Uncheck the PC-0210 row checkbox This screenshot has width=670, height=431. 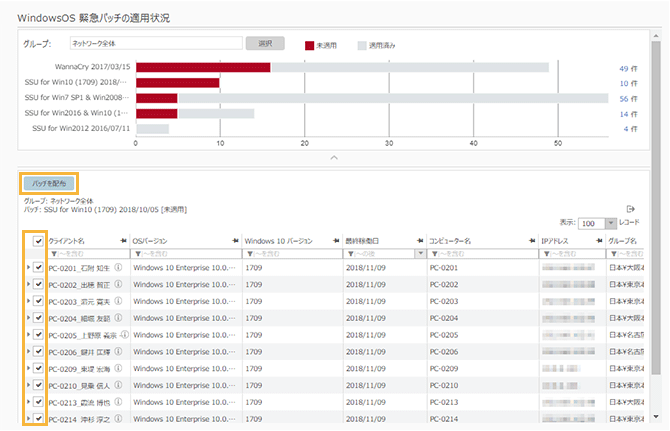tap(38, 386)
